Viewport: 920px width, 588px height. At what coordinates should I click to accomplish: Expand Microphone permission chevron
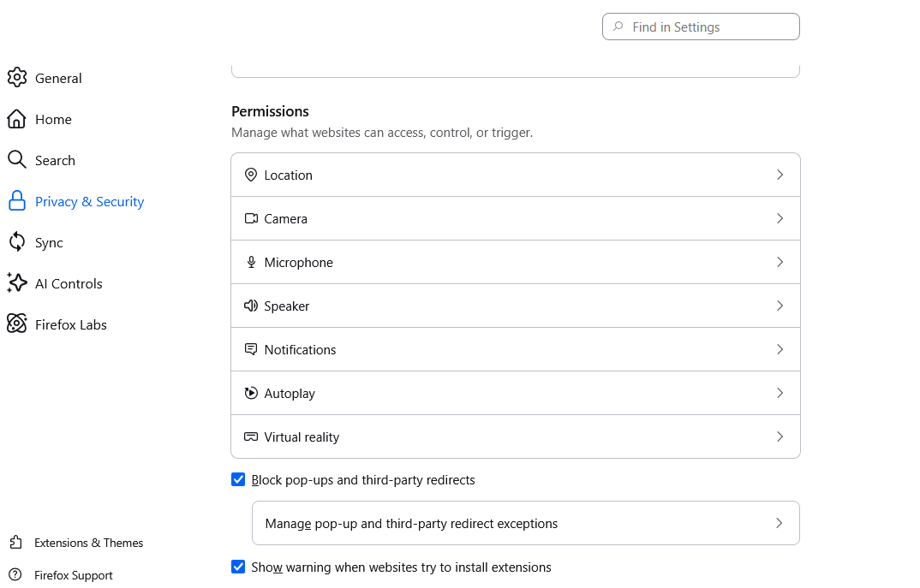[x=780, y=262]
